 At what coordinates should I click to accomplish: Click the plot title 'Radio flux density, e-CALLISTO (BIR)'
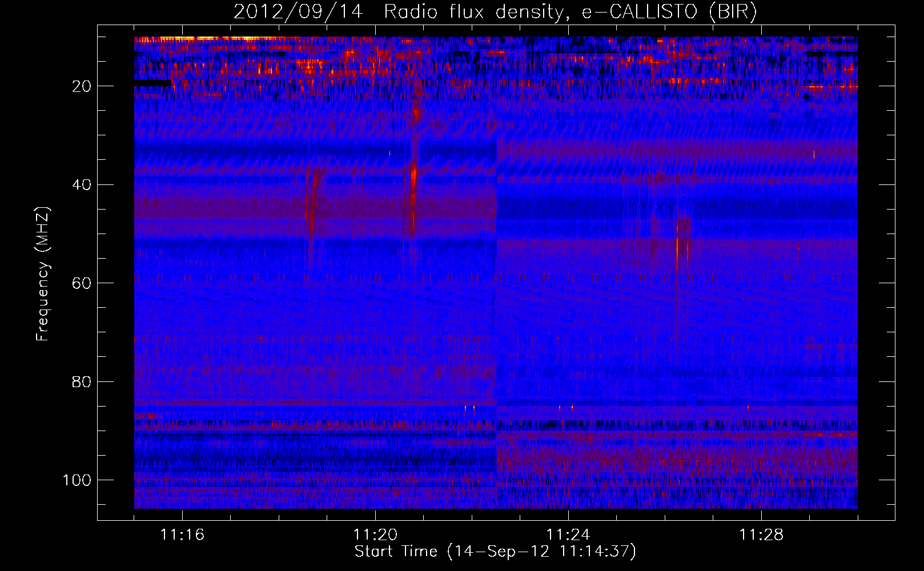(570, 11)
